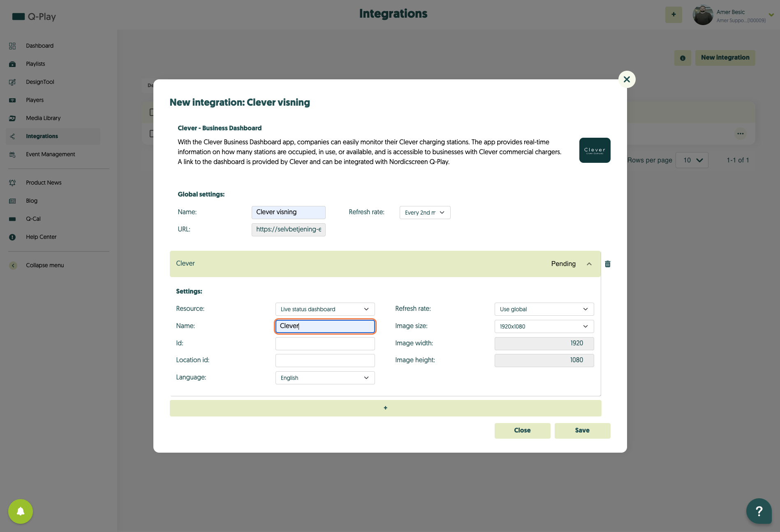This screenshot has height=532, width=780.
Task: Click the Close button in dialog
Action: point(522,430)
